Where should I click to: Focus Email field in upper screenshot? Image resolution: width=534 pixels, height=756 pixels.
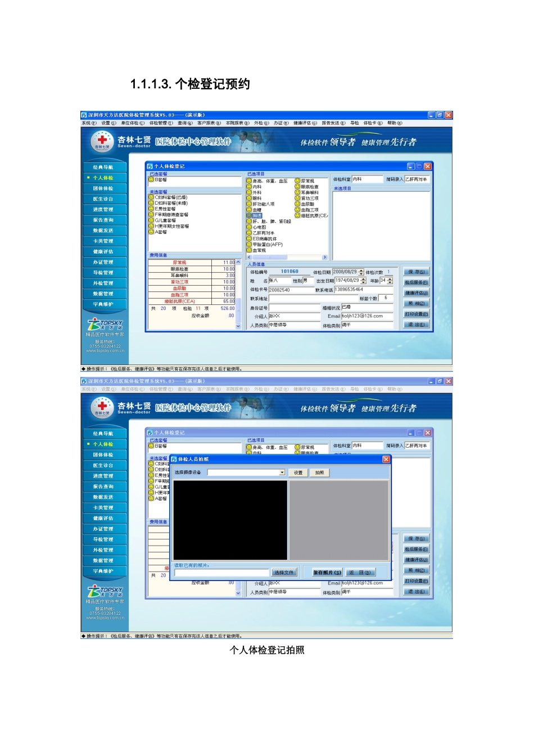(367, 316)
